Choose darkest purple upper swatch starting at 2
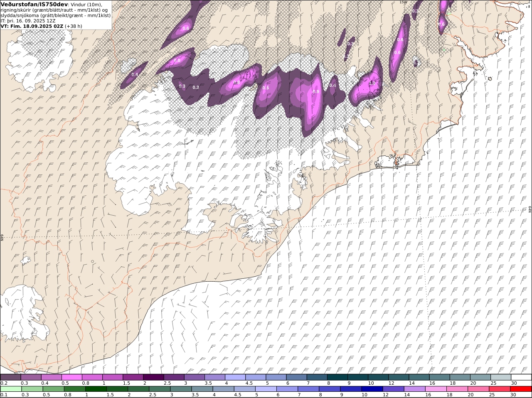Viewport: 532px width, 398px height. (x=153, y=377)
